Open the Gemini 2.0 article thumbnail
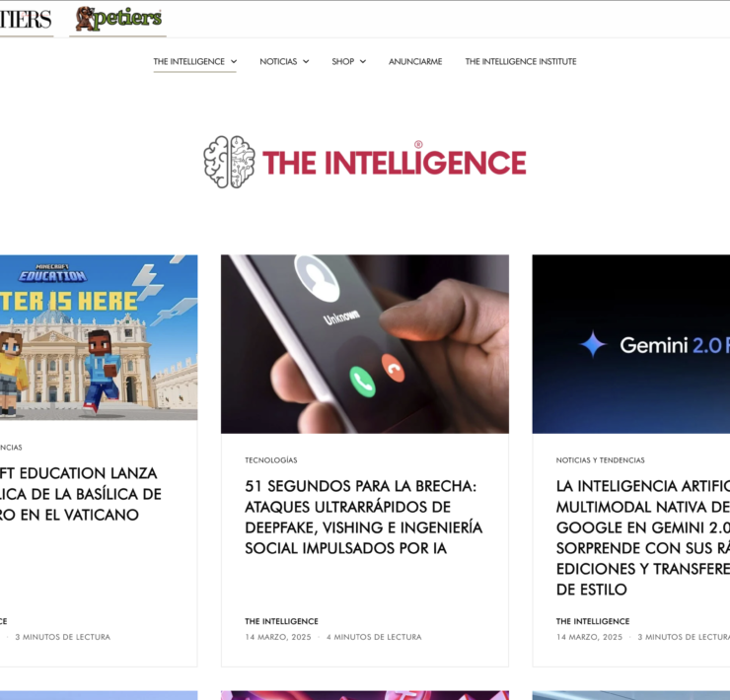Image resolution: width=730 pixels, height=700 pixels. click(631, 344)
